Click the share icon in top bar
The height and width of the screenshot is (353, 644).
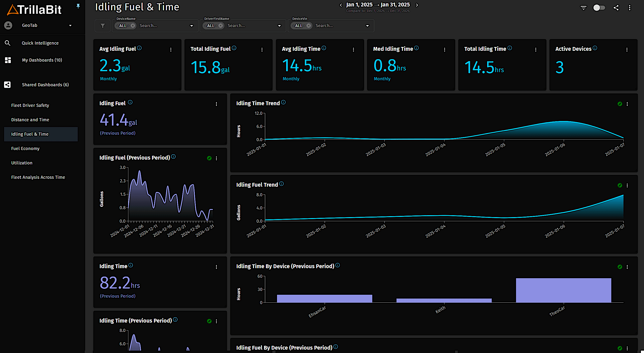point(616,8)
